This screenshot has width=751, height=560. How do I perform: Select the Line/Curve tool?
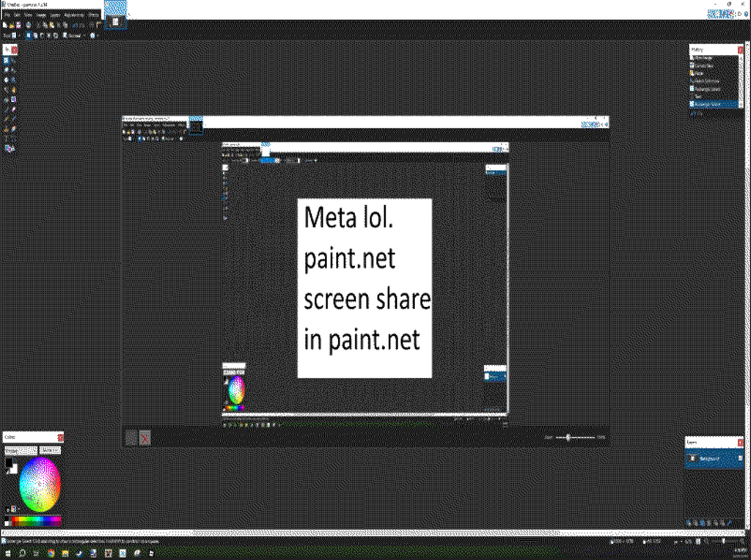point(13,139)
